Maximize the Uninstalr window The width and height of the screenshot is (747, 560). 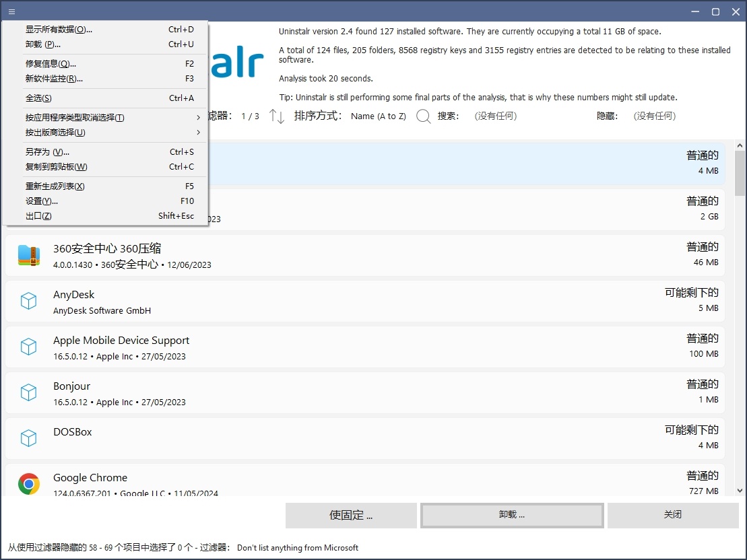point(715,11)
